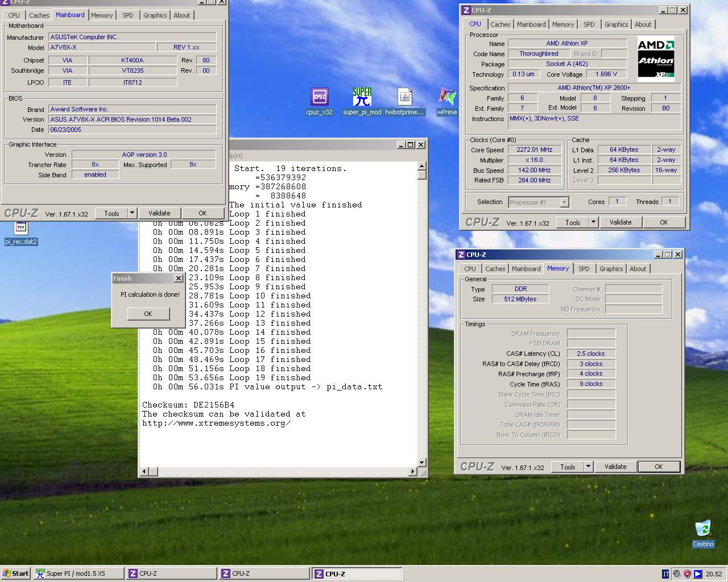
Task: Open the Windows Start menu
Action: (16, 573)
